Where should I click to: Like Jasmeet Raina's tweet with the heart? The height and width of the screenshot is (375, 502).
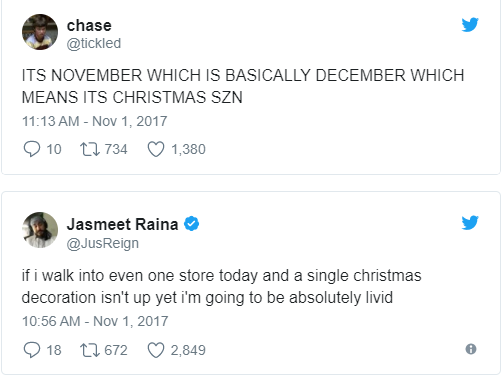pos(156,350)
